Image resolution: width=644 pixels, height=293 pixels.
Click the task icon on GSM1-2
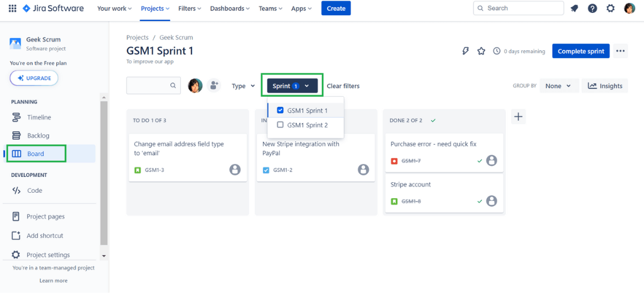click(x=266, y=170)
